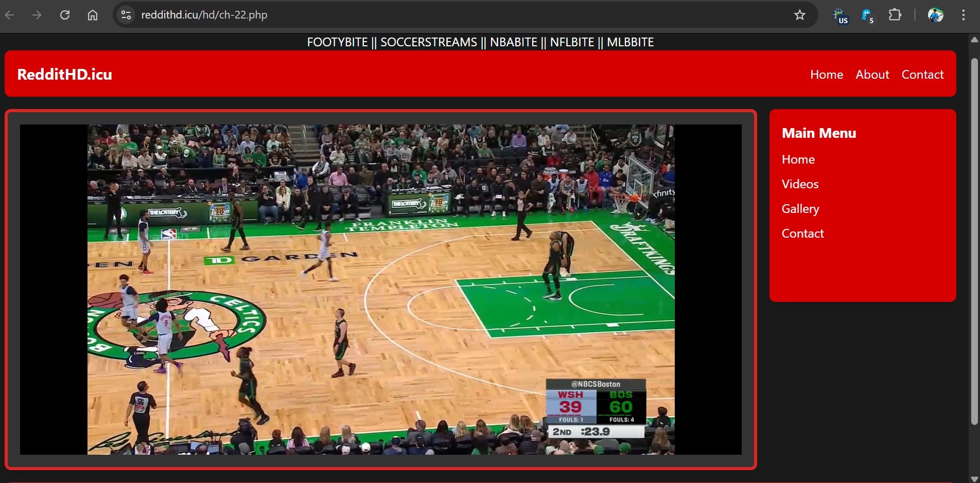Select Home in the Main Menu sidebar
Image resolution: width=980 pixels, height=483 pixels.
coord(798,159)
